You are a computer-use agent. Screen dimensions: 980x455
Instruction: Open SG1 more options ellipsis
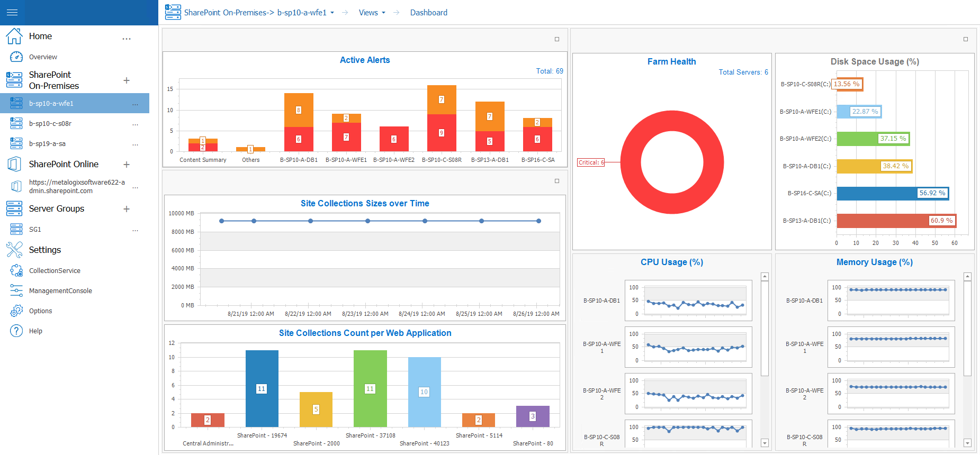click(x=135, y=230)
